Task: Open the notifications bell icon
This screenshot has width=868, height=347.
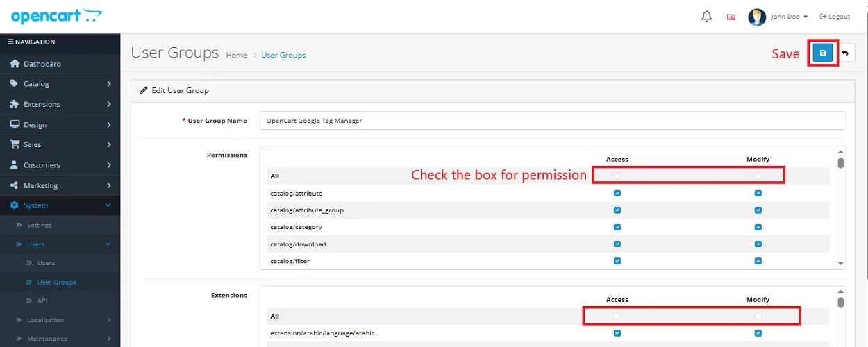Action: pyautogui.click(x=707, y=16)
